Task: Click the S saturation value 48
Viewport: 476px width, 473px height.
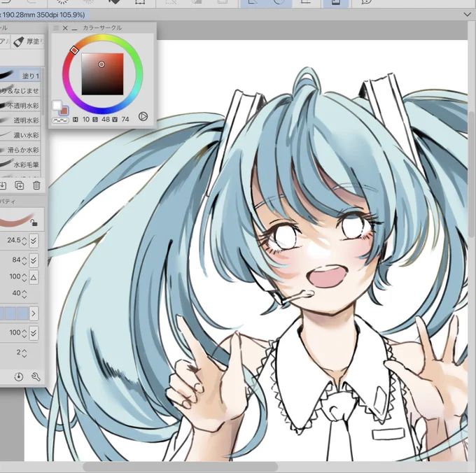Action: coord(105,119)
